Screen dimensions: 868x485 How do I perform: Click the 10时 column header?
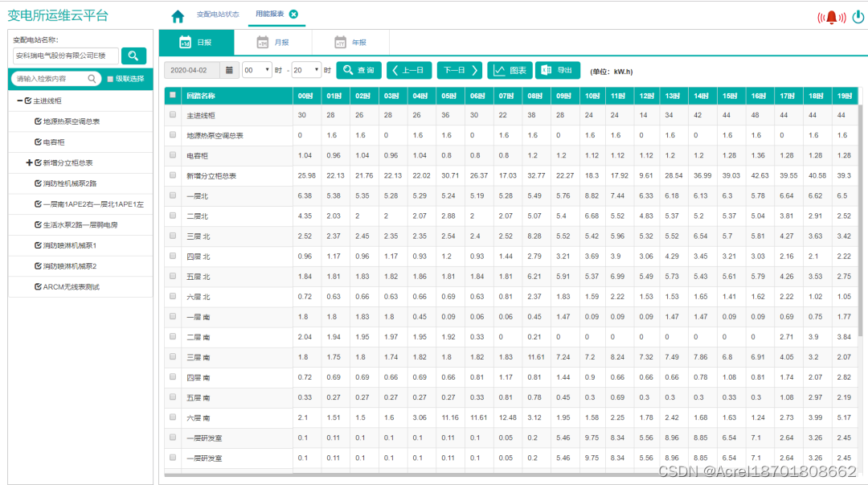pyautogui.click(x=592, y=96)
